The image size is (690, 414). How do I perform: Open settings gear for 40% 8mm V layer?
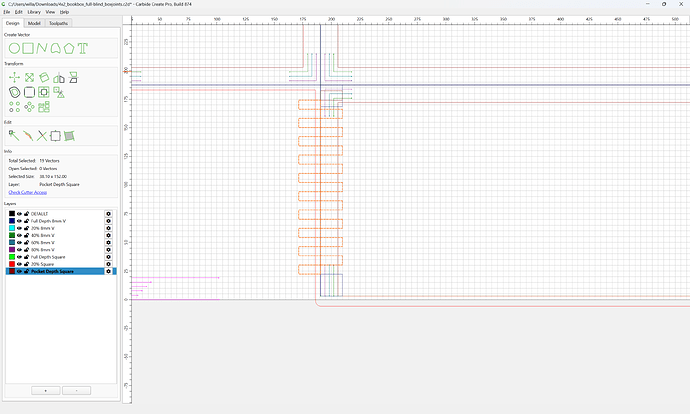(x=108, y=235)
